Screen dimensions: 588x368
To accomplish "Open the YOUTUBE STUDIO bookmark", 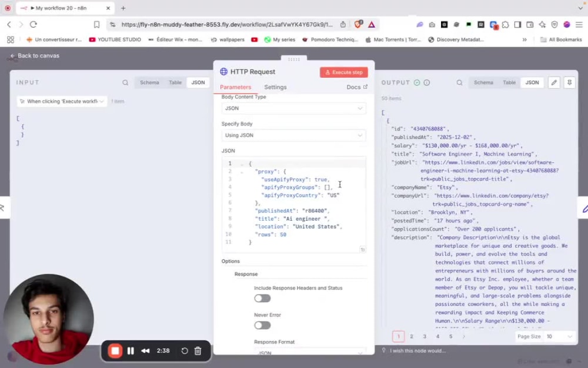I will [115, 39].
